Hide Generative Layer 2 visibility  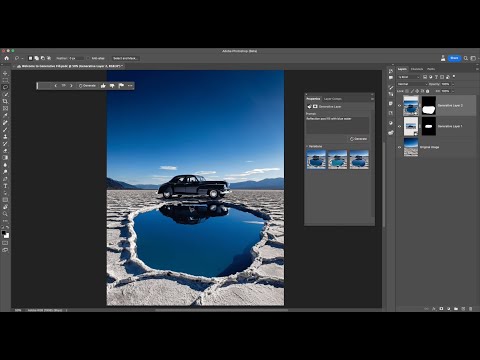click(x=400, y=106)
